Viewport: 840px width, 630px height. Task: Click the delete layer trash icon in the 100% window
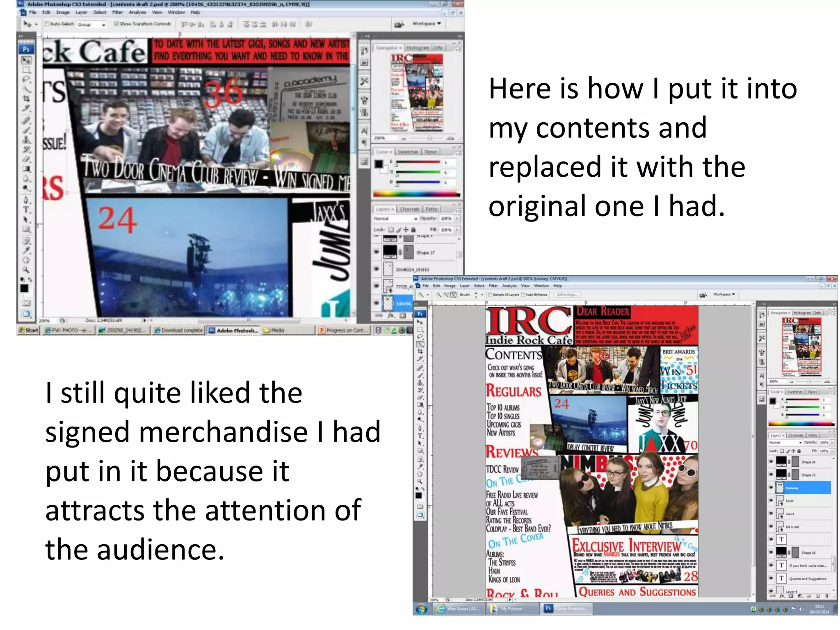coord(826,596)
